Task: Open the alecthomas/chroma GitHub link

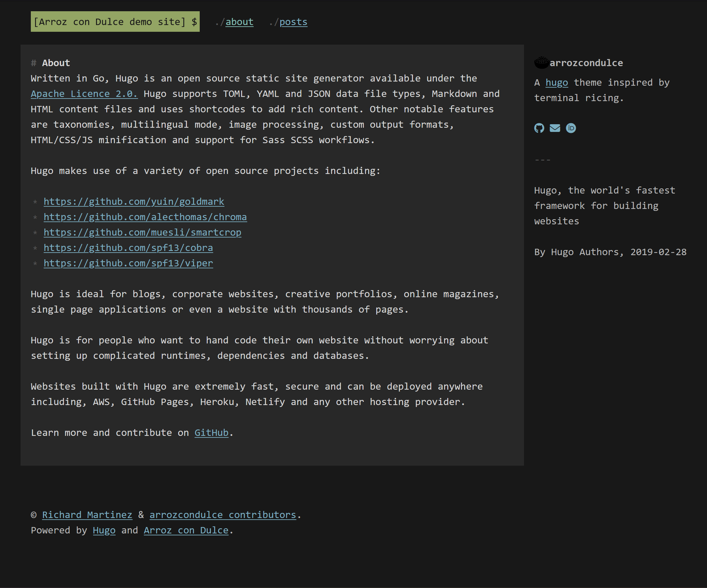Action: 145,217
